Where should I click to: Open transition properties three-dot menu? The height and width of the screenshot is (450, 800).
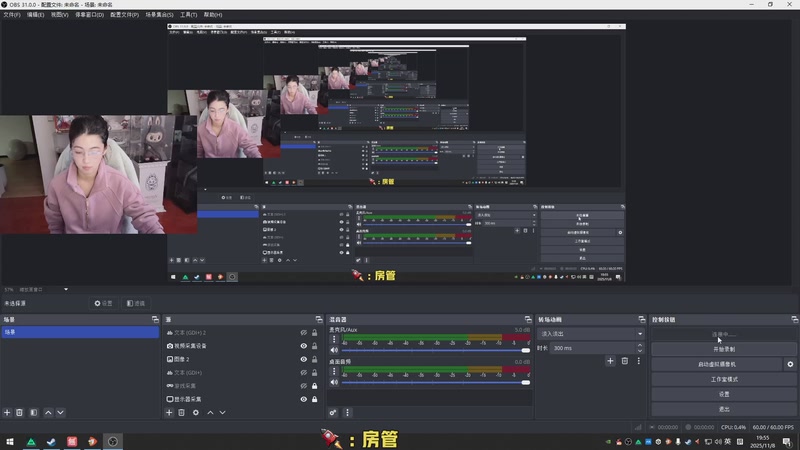[x=638, y=361]
